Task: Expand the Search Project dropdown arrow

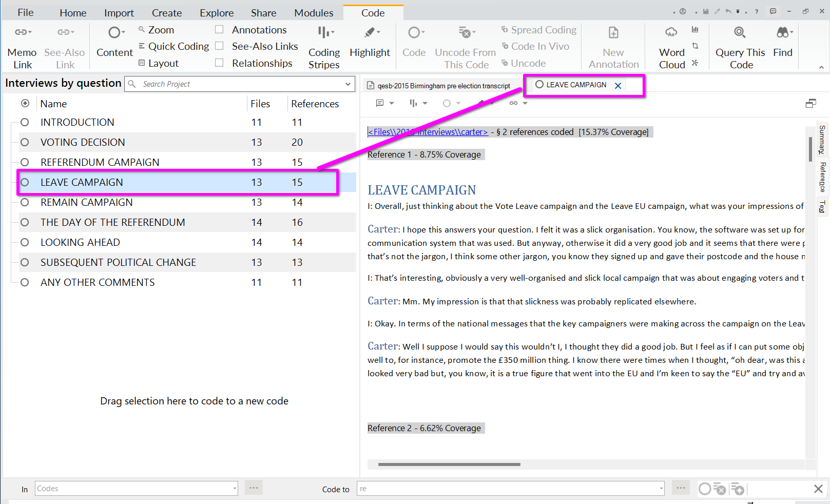Action: [348, 84]
